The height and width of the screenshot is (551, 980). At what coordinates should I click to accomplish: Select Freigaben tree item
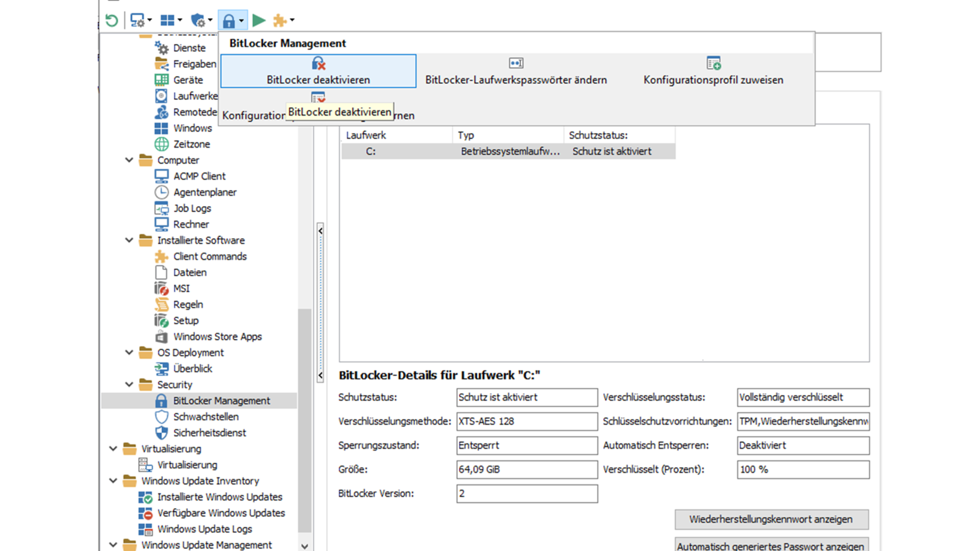click(x=194, y=64)
